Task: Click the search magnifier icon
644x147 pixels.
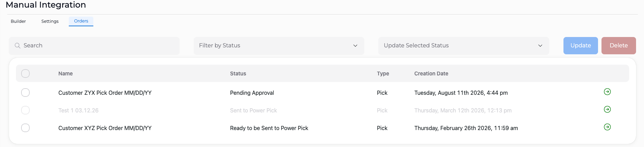Action: tap(17, 46)
